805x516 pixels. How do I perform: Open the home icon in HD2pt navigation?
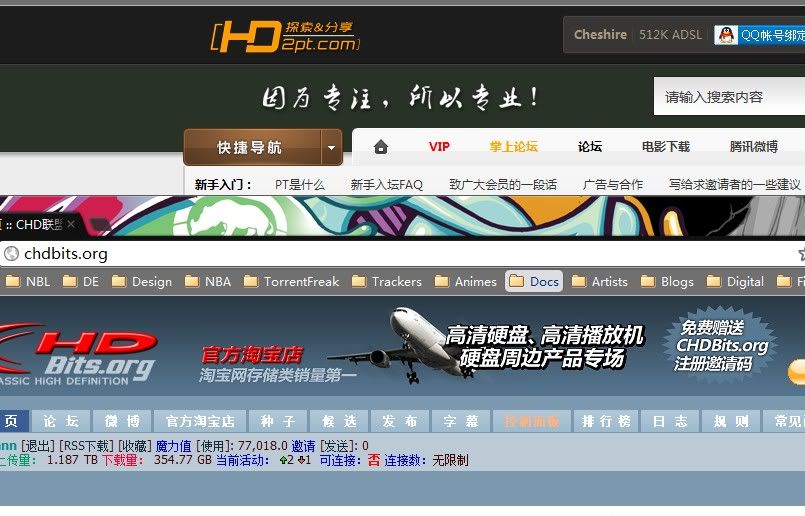[381, 147]
